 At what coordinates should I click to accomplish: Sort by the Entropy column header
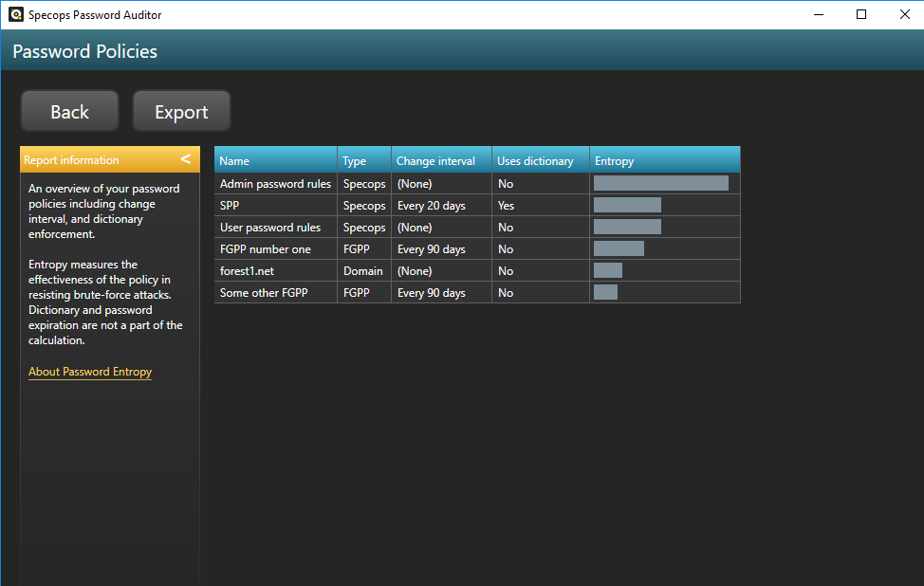pyautogui.click(x=665, y=160)
